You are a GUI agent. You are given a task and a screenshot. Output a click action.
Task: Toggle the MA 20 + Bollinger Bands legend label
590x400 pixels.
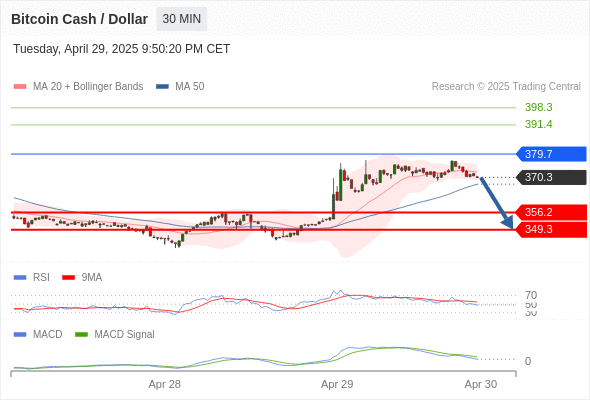(88, 87)
